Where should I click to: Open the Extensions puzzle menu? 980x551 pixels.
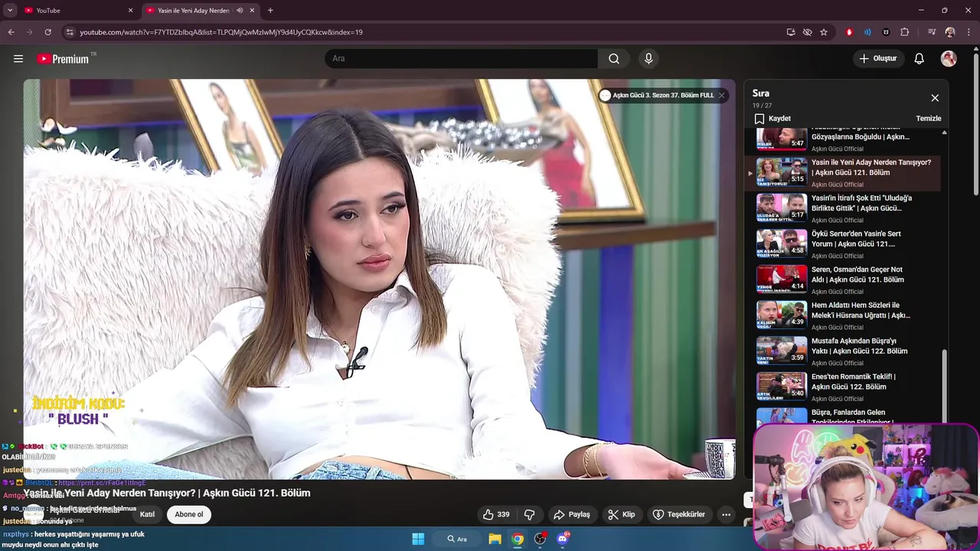[905, 32]
